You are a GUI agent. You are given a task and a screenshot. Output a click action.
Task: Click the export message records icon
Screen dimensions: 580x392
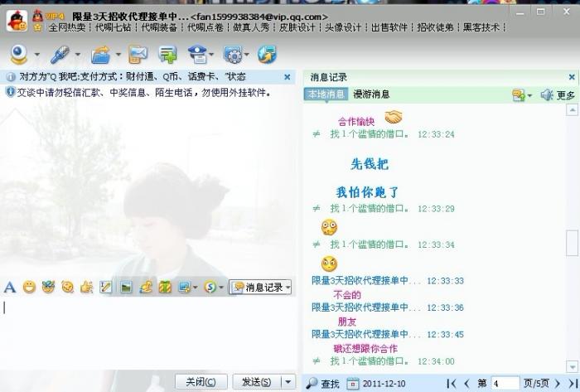pyautogui.click(x=519, y=95)
